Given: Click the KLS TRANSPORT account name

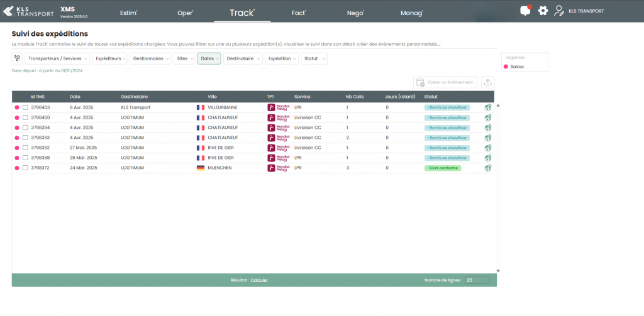Looking at the screenshot, I should 586,11.
